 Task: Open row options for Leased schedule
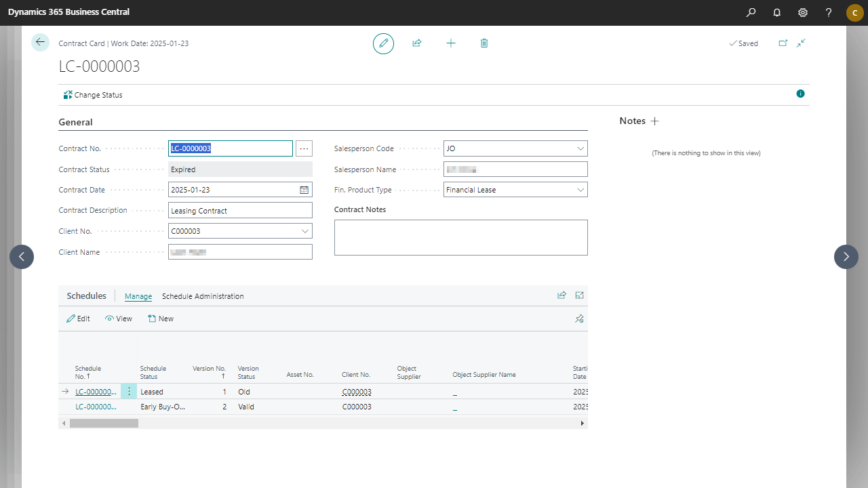pyautogui.click(x=129, y=391)
